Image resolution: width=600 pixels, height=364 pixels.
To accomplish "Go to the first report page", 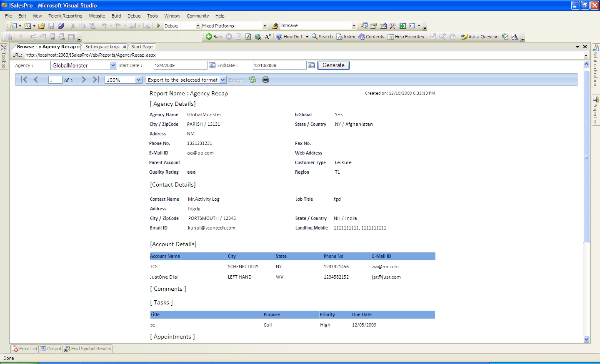I will click(24, 80).
